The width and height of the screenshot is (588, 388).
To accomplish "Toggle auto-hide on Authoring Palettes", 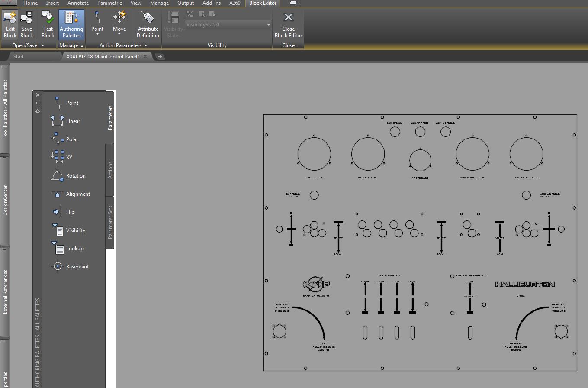I will coord(38,103).
